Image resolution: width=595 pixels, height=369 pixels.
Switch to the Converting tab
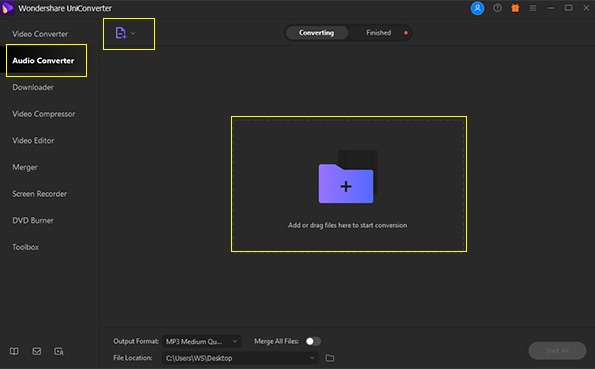pos(316,33)
